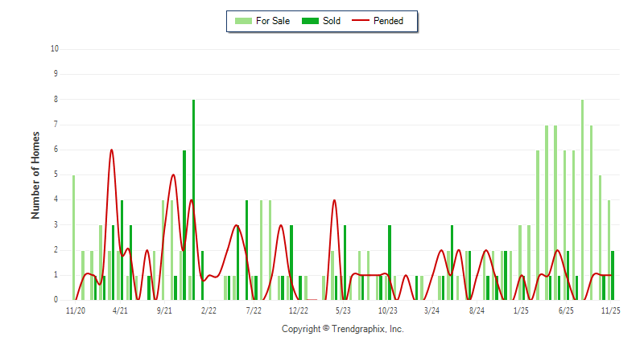Click the light green For Sale legend swatch

[242, 21]
